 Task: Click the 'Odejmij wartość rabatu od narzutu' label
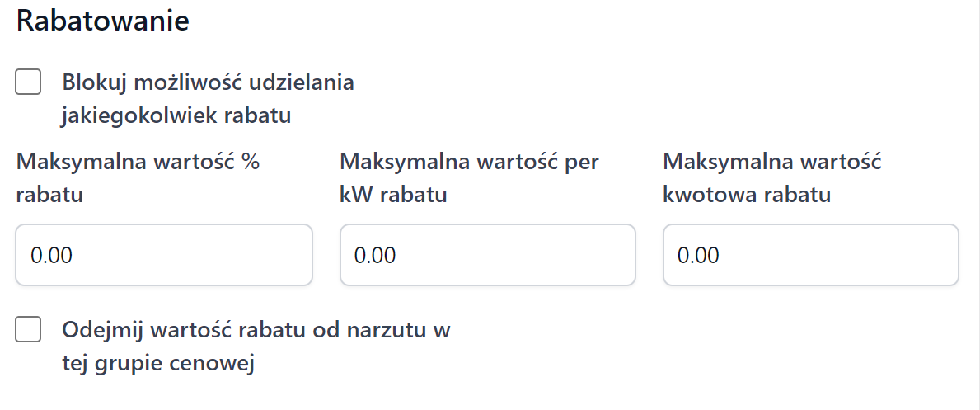click(x=256, y=331)
